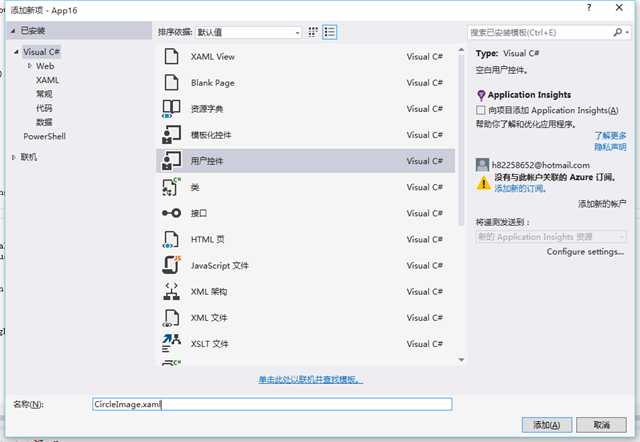The height and width of the screenshot is (442, 640).
Task: Select the XAML View row text
Action: click(213, 57)
